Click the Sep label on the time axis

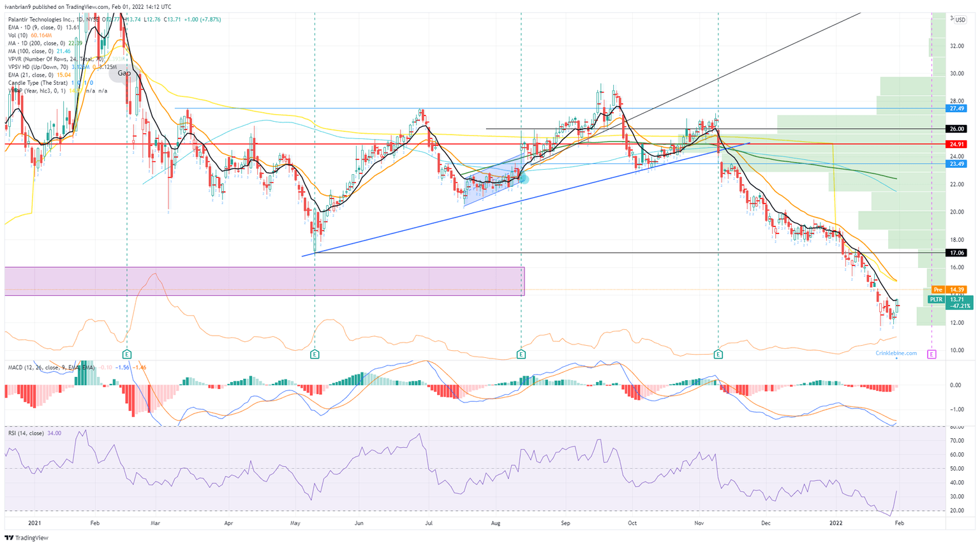(565, 523)
